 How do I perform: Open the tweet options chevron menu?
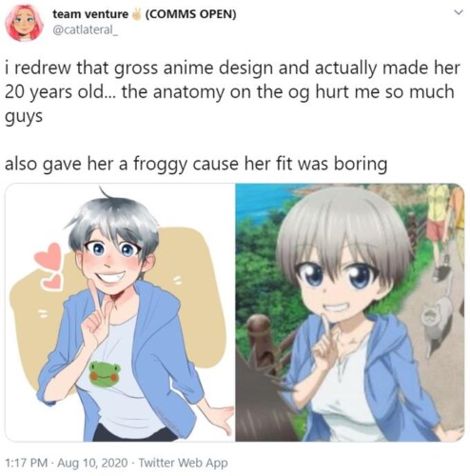click(458, 12)
